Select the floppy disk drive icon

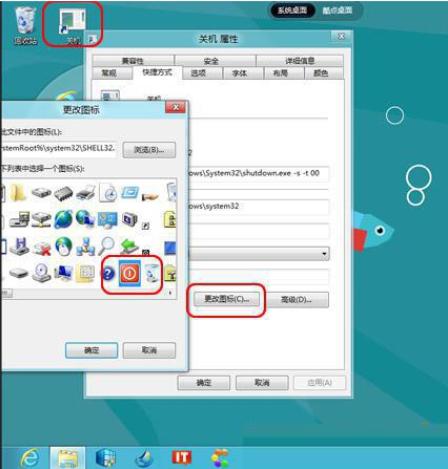tap(19, 247)
